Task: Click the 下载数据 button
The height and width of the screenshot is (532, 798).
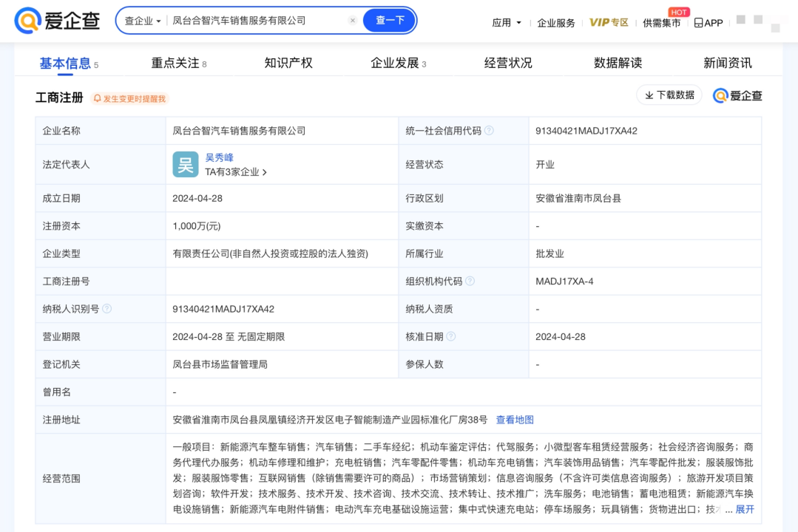Action: (669, 95)
